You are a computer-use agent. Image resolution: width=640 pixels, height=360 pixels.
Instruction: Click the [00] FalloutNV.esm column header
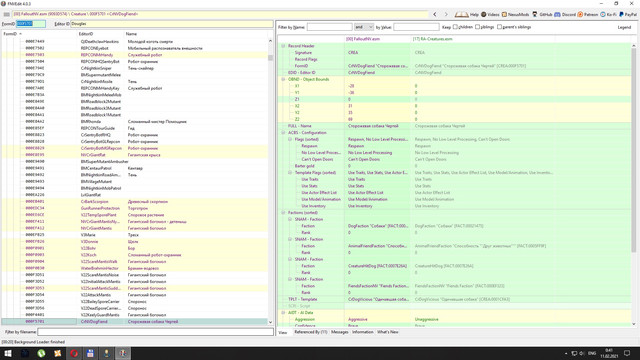click(378, 39)
